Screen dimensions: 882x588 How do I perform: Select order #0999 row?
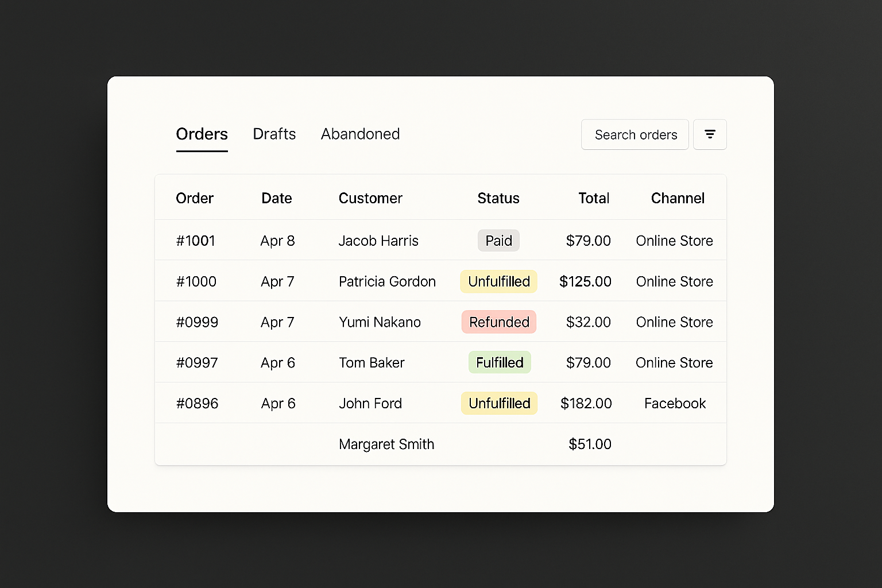(x=197, y=322)
